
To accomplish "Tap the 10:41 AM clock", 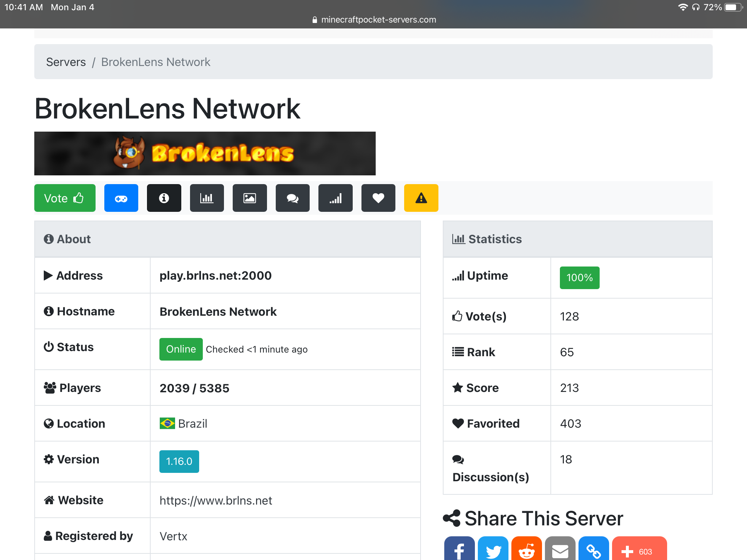I will [x=24, y=7].
